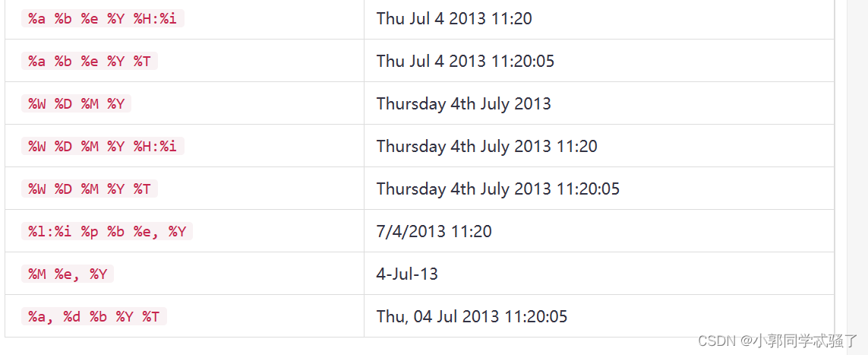This screenshot has height=355, width=868.
Task: Select the 'Thu Jul 4 2013 11:20' example cell
Action: coord(454,18)
